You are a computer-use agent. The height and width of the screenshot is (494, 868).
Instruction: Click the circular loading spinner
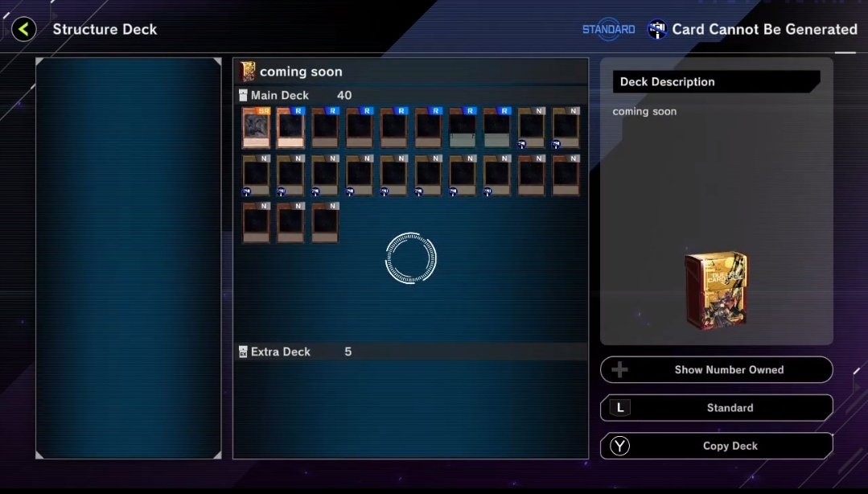(x=411, y=258)
